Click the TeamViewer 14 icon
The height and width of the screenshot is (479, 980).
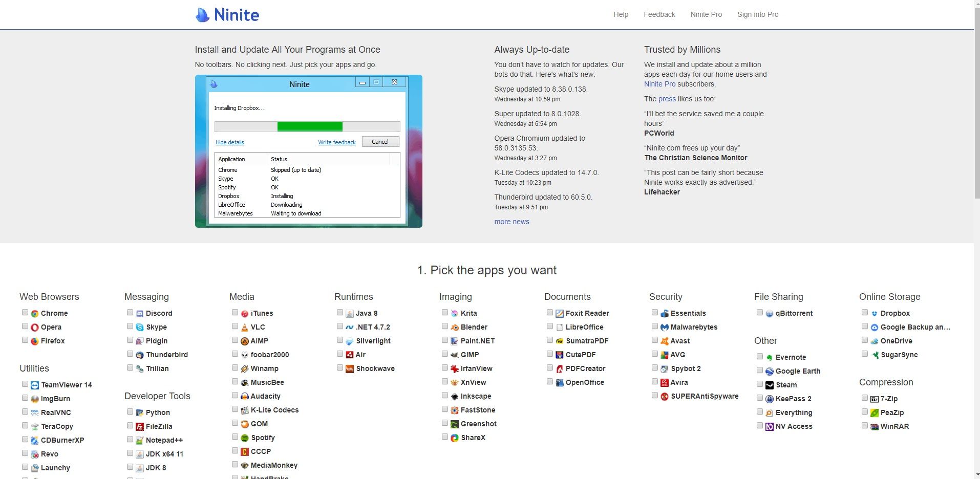point(35,385)
